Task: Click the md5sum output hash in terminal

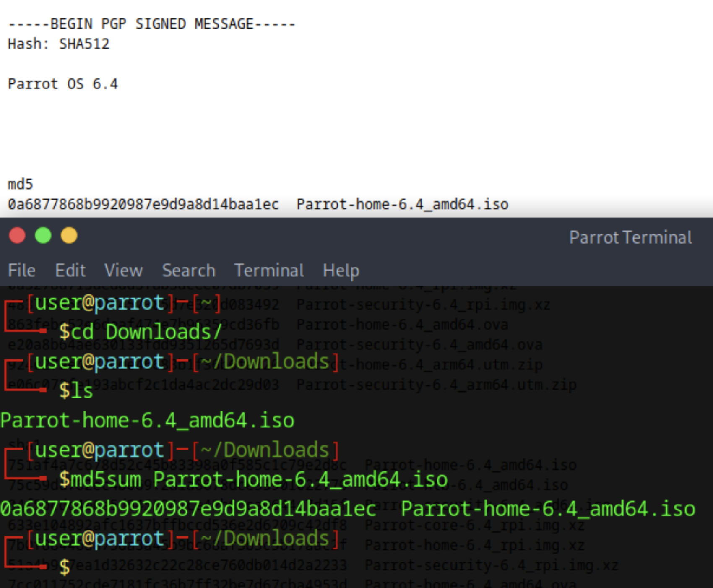Action: [188, 509]
